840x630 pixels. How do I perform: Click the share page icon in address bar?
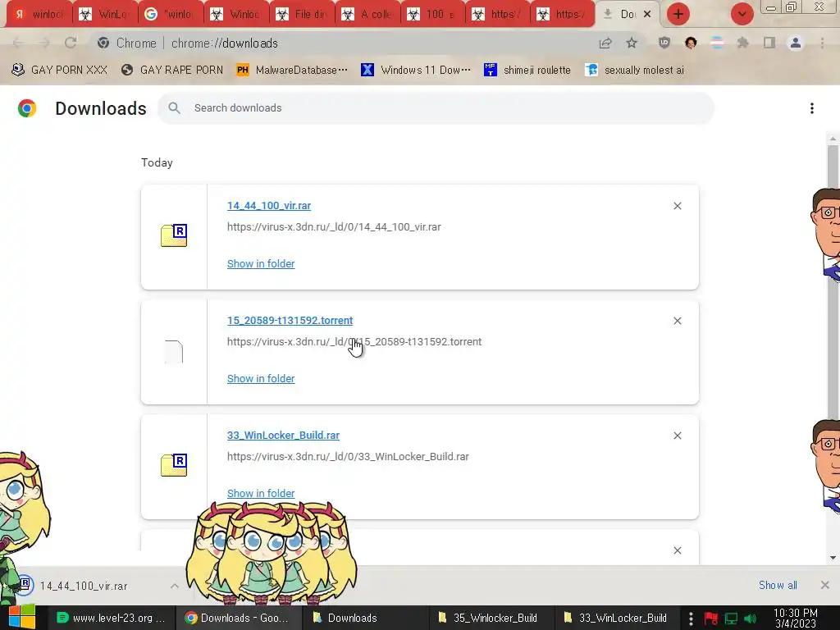605,43
